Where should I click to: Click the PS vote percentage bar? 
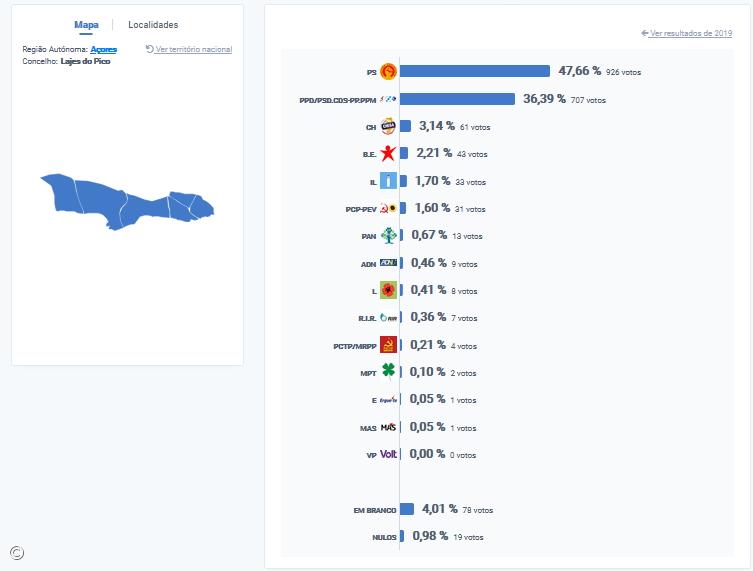(475, 71)
